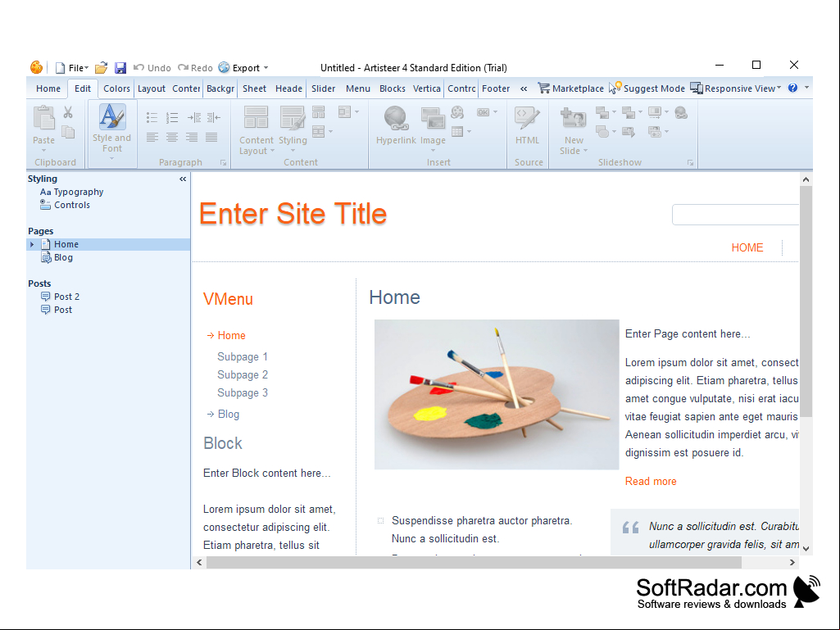Click the Cut scissors icon
The image size is (840, 630).
pyautogui.click(x=68, y=112)
